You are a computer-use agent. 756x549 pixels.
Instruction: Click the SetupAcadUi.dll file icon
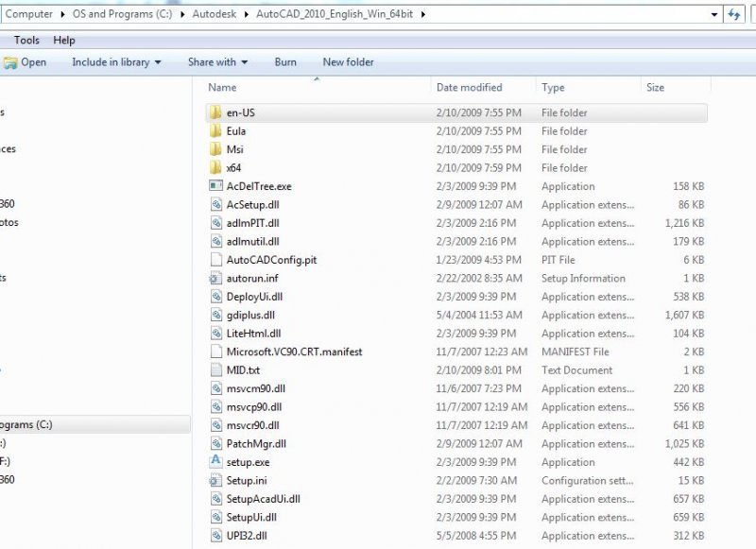tap(216, 498)
